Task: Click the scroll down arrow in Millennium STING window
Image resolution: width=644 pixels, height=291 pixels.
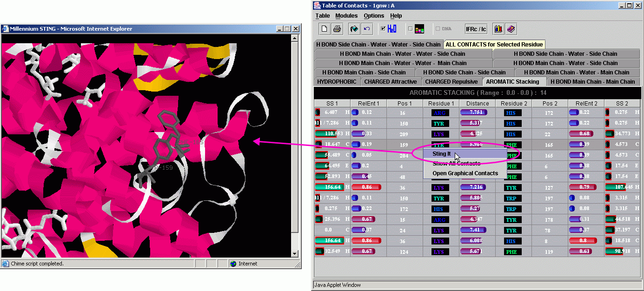Action: tap(294, 253)
